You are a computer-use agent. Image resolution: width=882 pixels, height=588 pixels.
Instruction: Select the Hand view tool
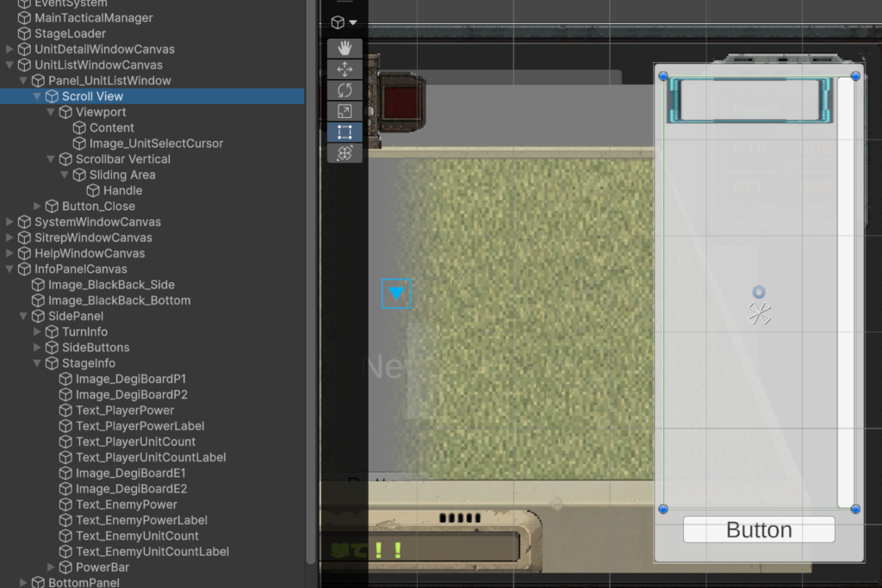tap(345, 48)
